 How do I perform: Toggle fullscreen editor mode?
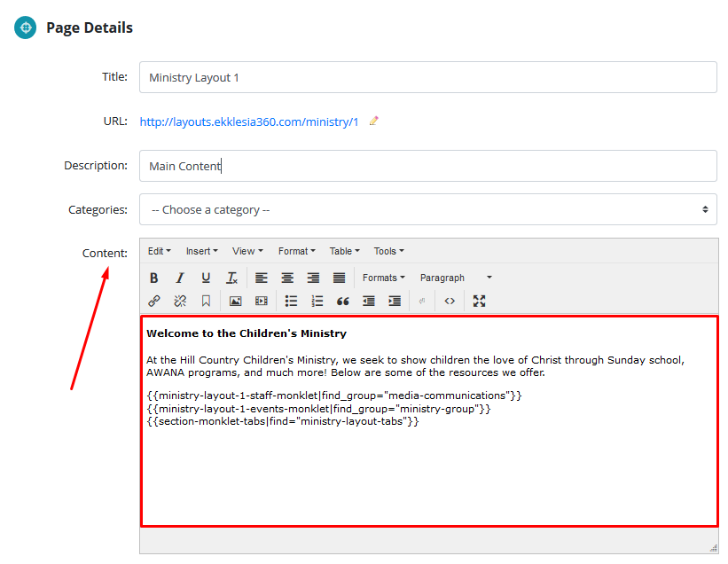[479, 301]
